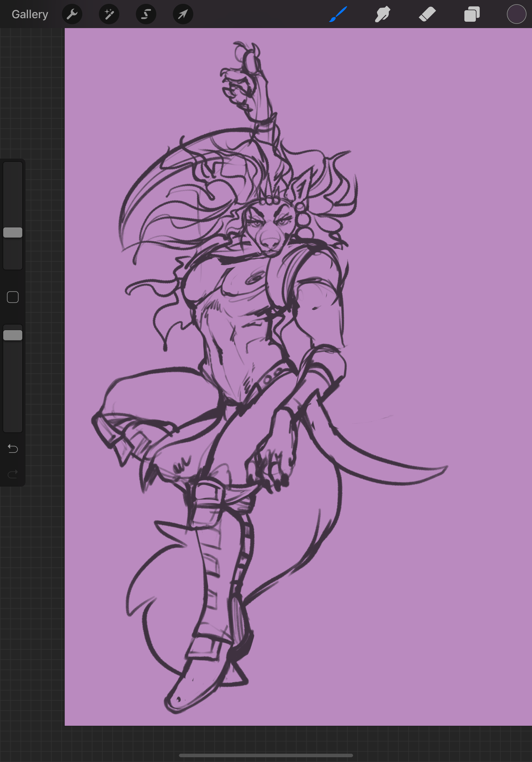Select the Eraser tool
Screen dimensions: 532x762
click(x=427, y=14)
